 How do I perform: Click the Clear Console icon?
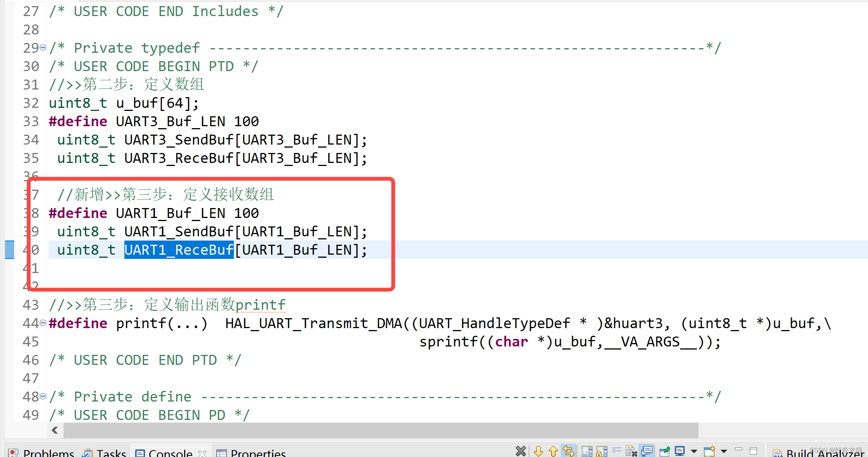[x=631, y=450]
